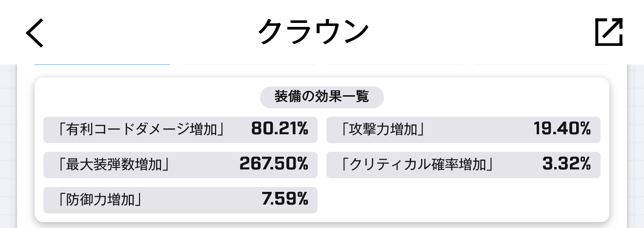This screenshot has width=644, height=228.
Task: Click the クラウン page title
Action: point(313,32)
